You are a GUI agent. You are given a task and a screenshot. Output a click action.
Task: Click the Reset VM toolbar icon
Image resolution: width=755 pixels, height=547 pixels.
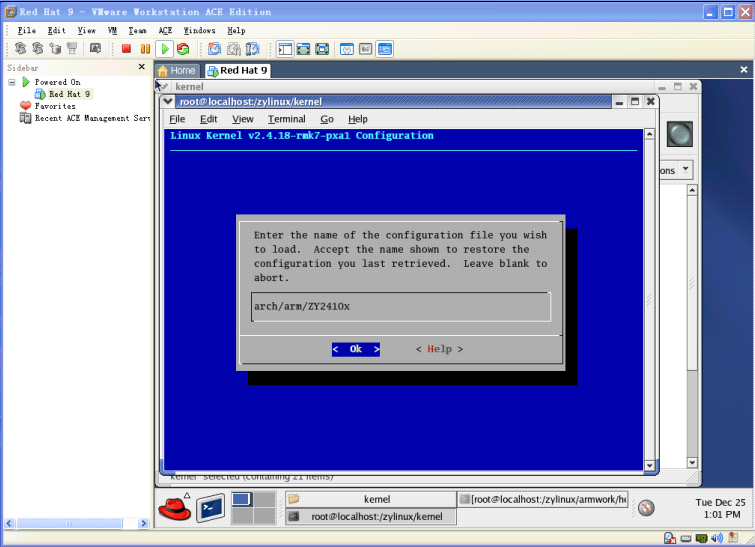(x=183, y=48)
